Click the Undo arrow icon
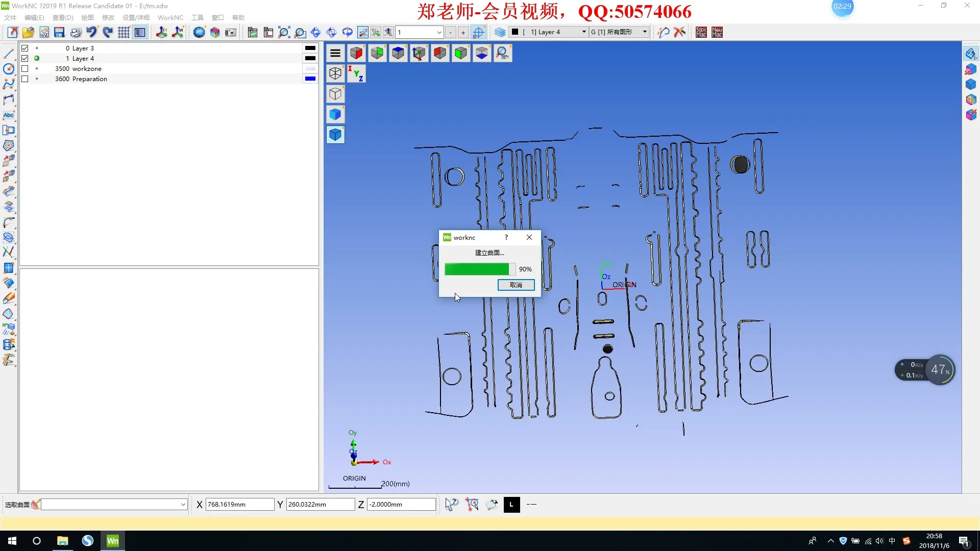 91,32
